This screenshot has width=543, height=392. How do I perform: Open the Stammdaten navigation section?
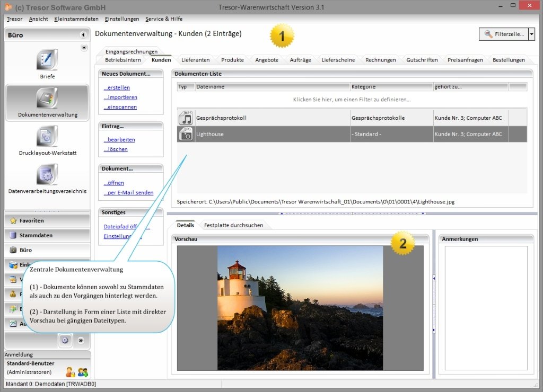point(47,235)
